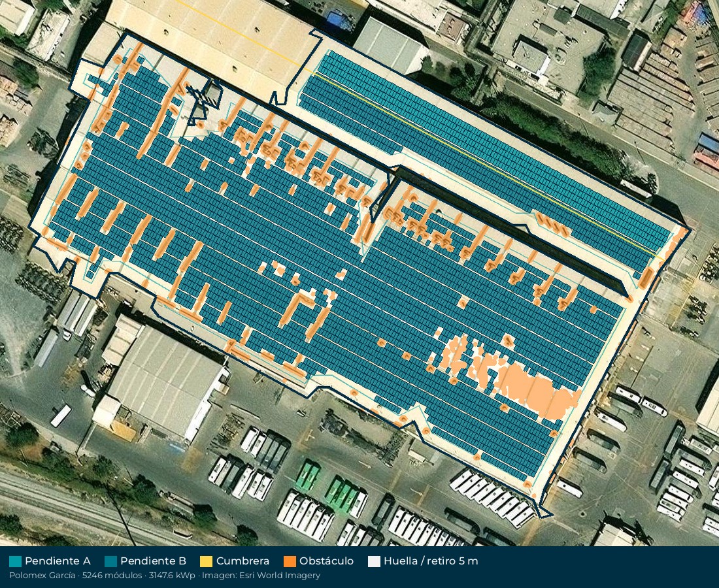The image size is (719, 588).
Task: Click the Pendiente A teal legend swatch
Action: [15, 561]
